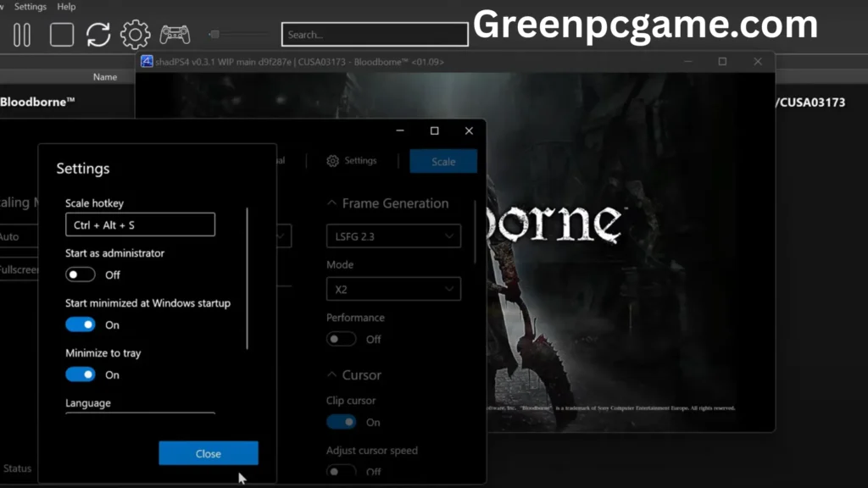Toggle Performance mode switch
The image size is (868, 488).
341,339
